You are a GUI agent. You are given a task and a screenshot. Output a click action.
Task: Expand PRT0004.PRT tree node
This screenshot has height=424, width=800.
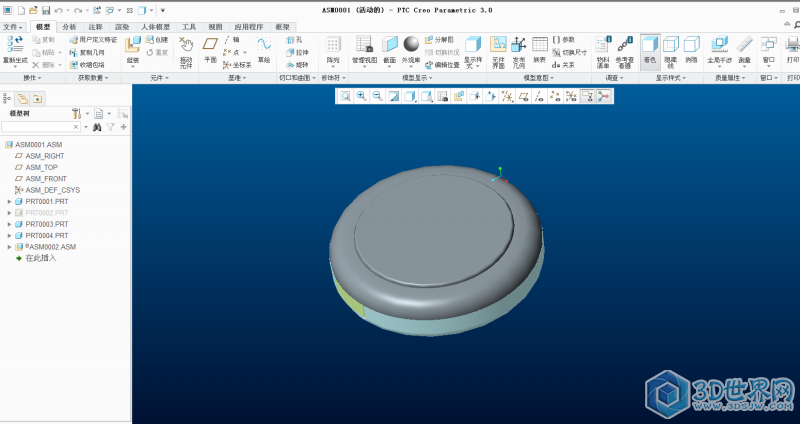click(x=9, y=235)
